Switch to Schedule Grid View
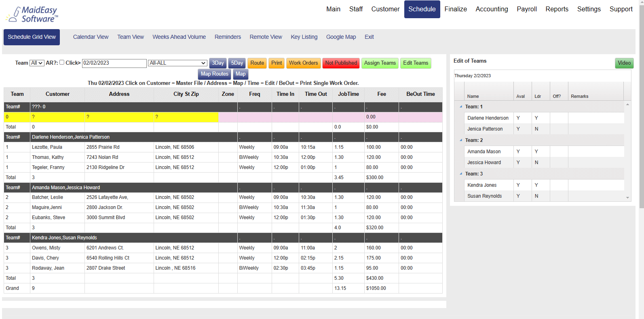Image resolution: width=644 pixels, height=319 pixels. click(x=32, y=37)
